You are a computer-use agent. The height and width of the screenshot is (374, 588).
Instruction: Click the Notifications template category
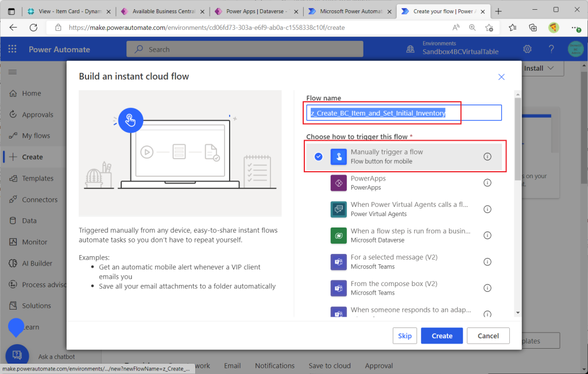click(x=274, y=365)
